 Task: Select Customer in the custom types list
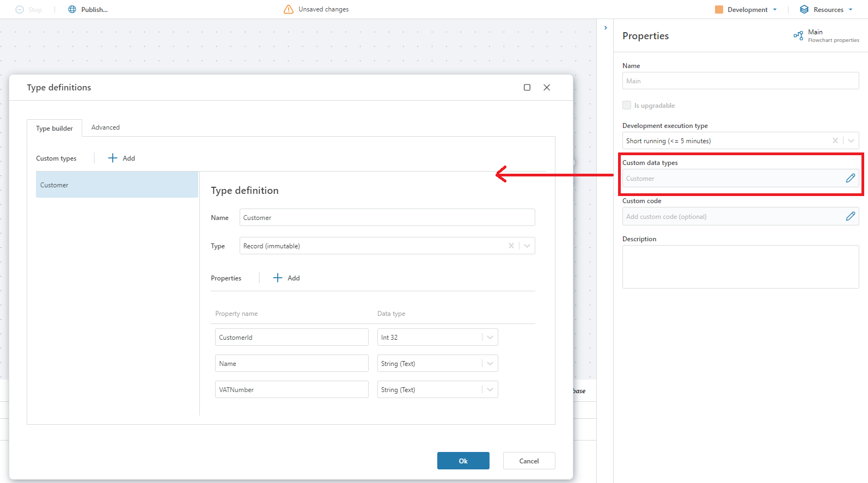point(117,185)
